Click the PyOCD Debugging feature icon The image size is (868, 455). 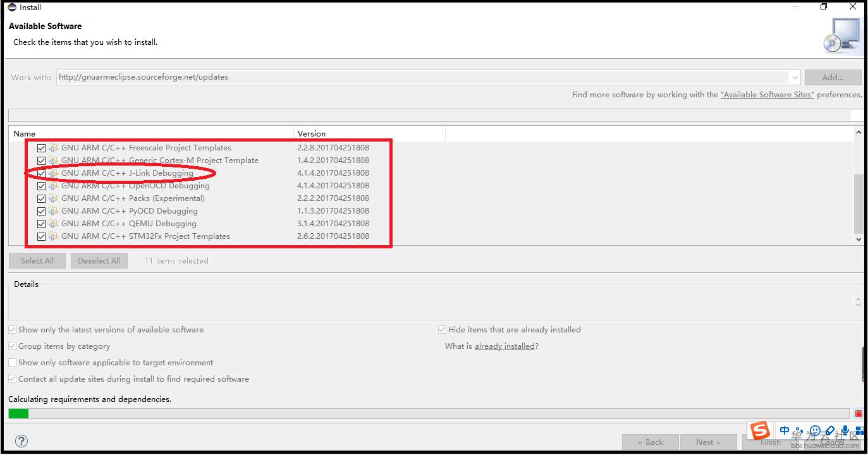pyautogui.click(x=53, y=211)
